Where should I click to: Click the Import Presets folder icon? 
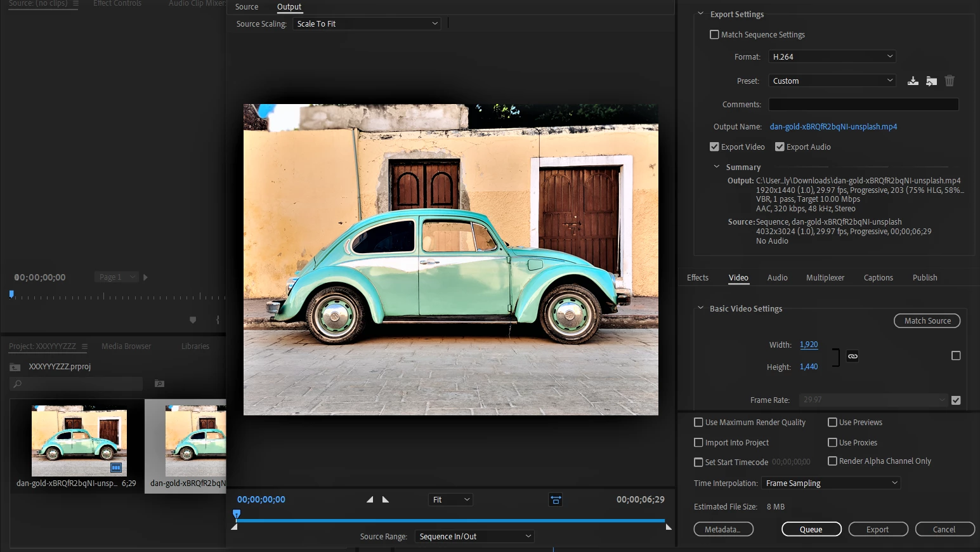[x=931, y=81]
